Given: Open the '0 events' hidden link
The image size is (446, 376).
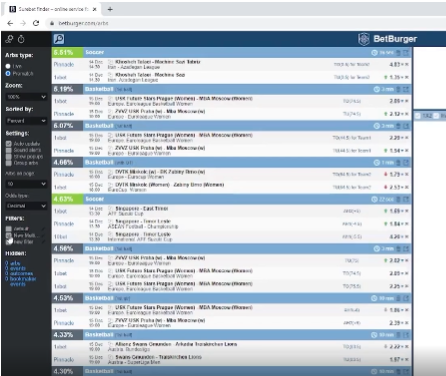Looking at the screenshot, I should (15, 268).
